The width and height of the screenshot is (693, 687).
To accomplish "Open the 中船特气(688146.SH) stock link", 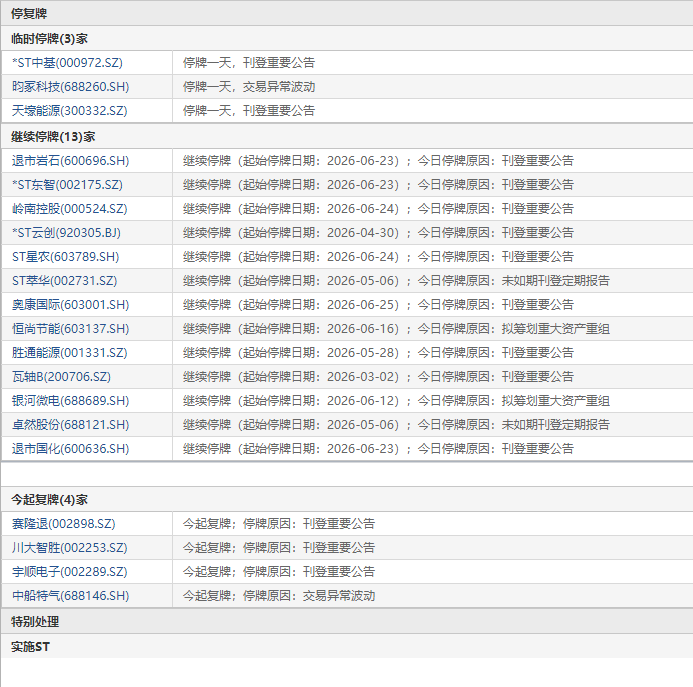I will (x=71, y=595).
